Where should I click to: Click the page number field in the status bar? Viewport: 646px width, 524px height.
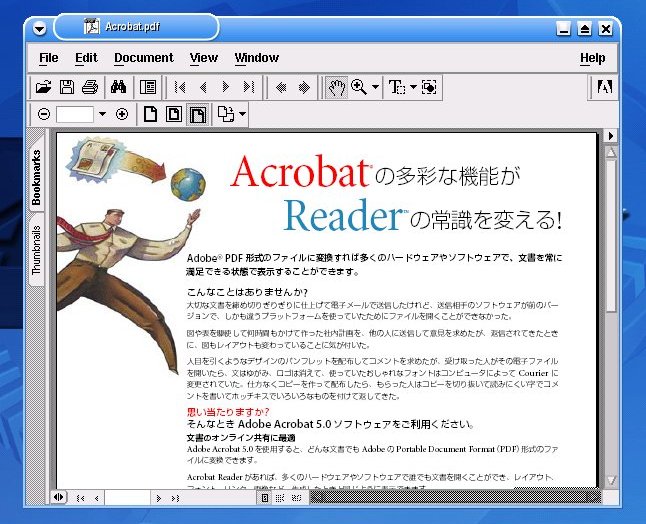(128, 498)
